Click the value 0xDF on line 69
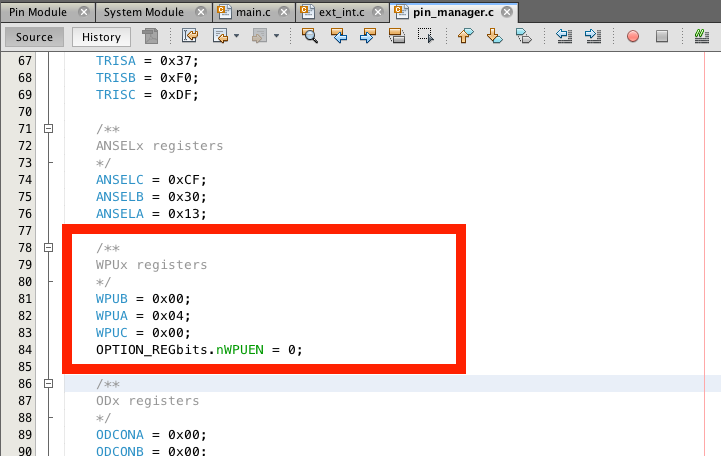721x456 pixels. (x=176, y=95)
